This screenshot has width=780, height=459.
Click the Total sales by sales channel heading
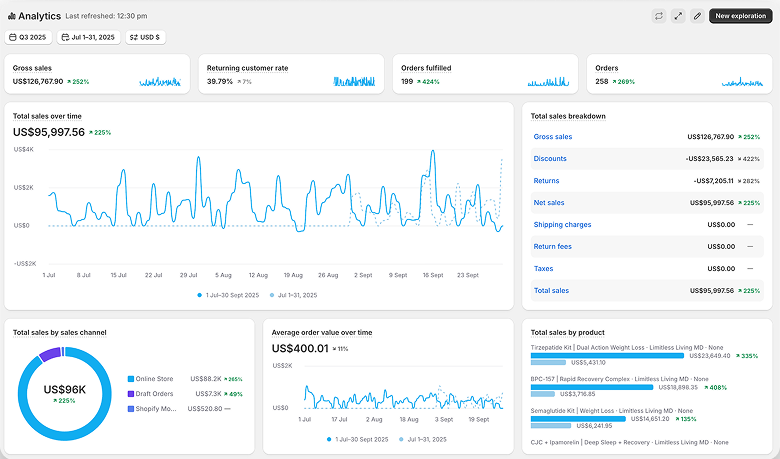(60, 333)
